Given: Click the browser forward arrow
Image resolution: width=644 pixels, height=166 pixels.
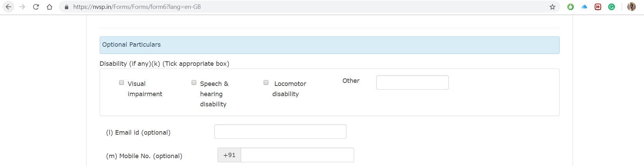Looking at the screenshot, I should [22, 7].
